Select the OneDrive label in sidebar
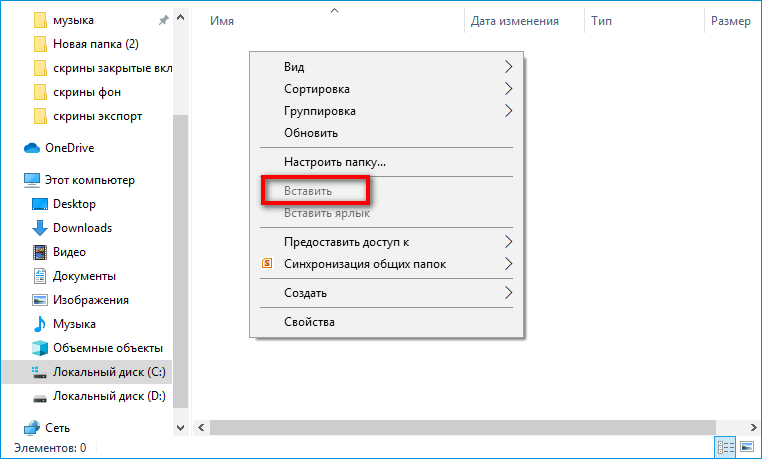The image size is (762, 459). tap(69, 148)
